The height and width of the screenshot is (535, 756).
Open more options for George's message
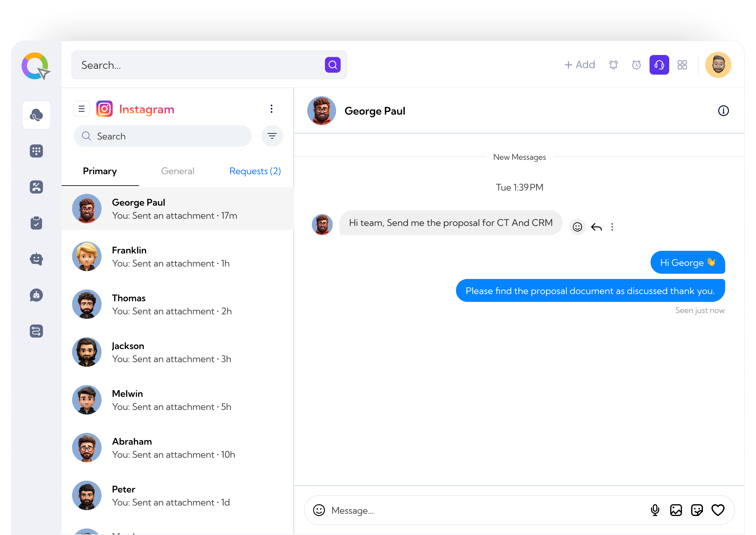point(612,227)
